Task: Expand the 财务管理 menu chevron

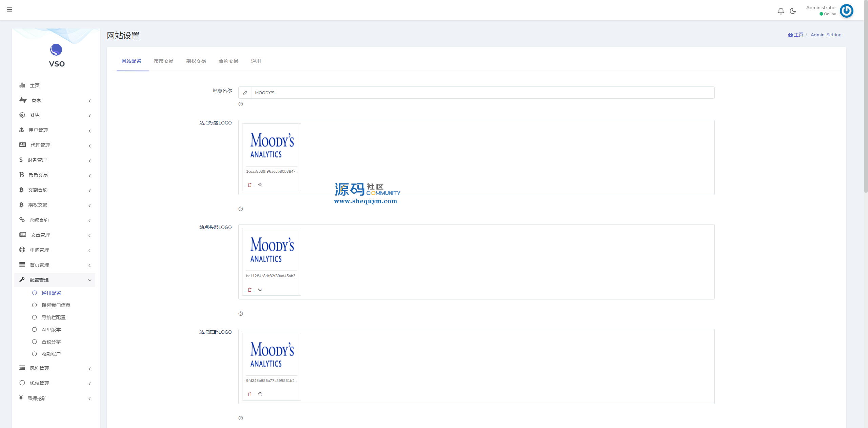Action: [x=90, y=161]
